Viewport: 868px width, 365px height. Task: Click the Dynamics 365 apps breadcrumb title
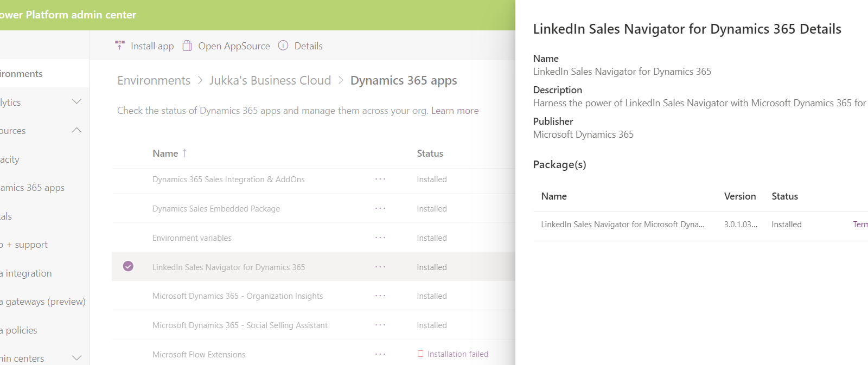404,80
